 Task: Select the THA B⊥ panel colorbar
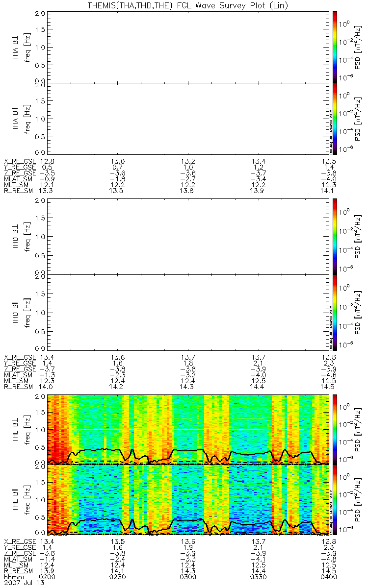coord(335,47)
